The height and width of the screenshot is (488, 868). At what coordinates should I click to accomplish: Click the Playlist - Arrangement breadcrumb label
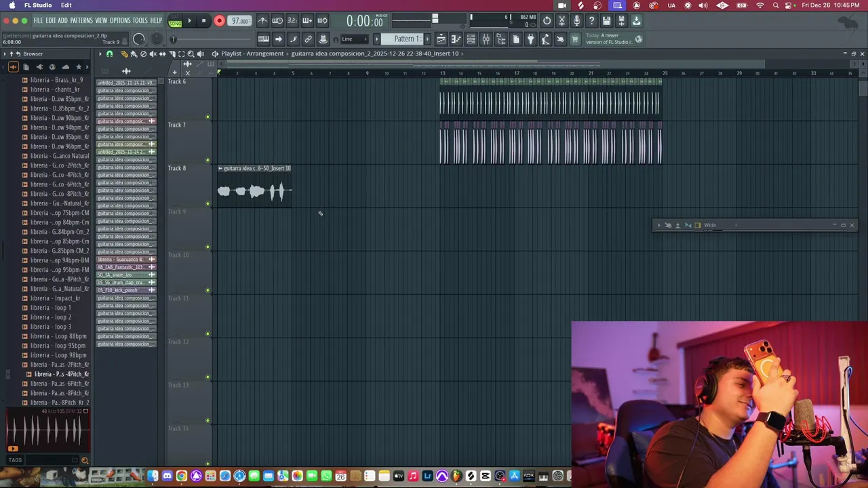click(x=252, y=54)
